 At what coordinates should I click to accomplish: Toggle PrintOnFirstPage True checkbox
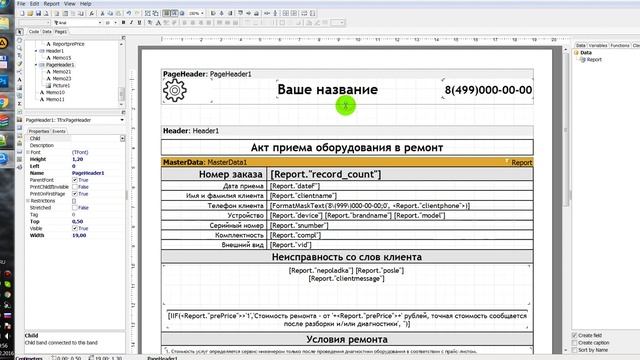pyautogui.click(x=75, y=194)
